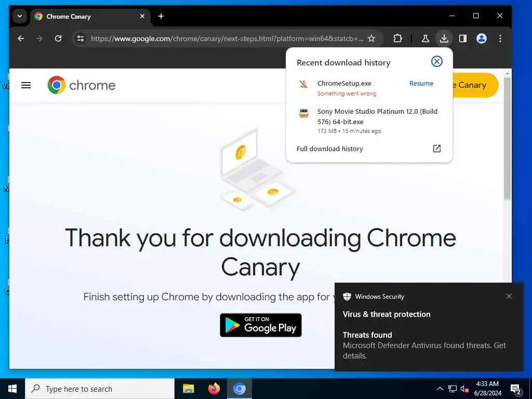This screenshot has width=532, height=399.
Task: Open the side panel icon
Action: click(x=463, y=38)
